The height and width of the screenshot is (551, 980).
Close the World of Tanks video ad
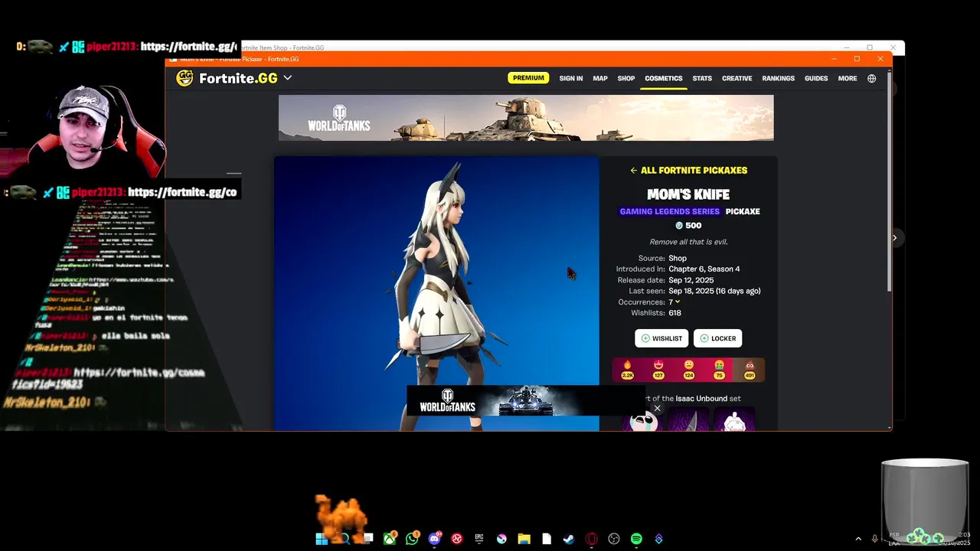[x=657, y=409]
